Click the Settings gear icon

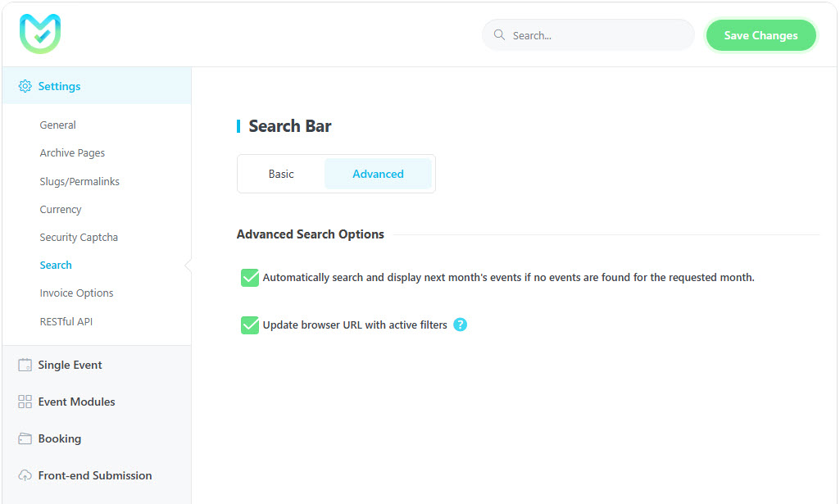click(25, 86)
